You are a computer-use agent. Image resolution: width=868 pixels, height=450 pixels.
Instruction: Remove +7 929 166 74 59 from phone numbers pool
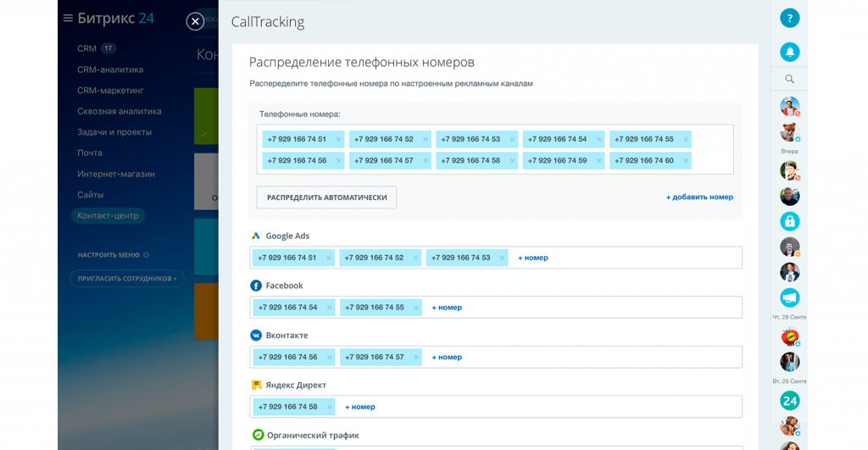(x=599, y=161)
